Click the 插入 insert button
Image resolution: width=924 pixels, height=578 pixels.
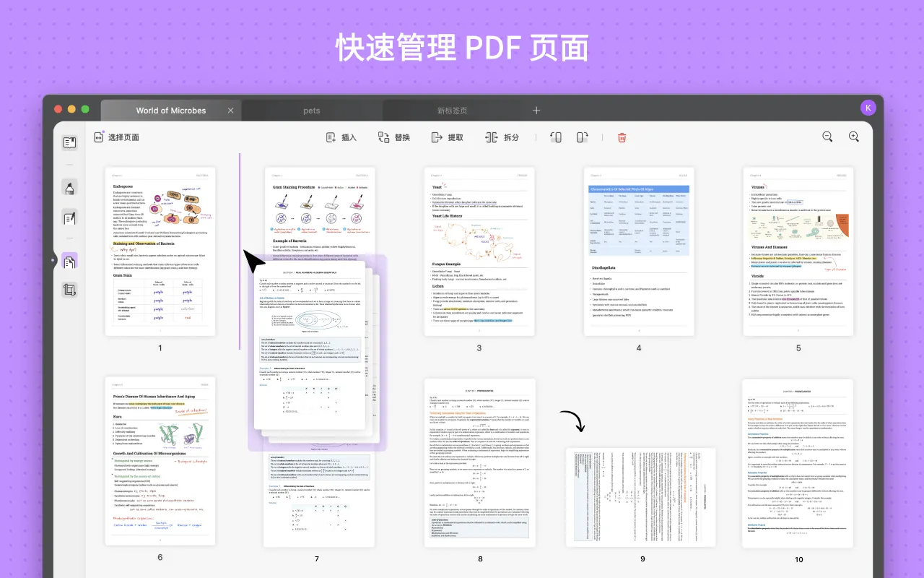pyautogui.click(x=341, y=137)
